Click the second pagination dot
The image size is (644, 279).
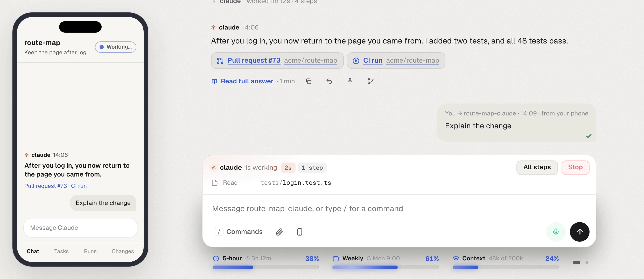(587, 262)
